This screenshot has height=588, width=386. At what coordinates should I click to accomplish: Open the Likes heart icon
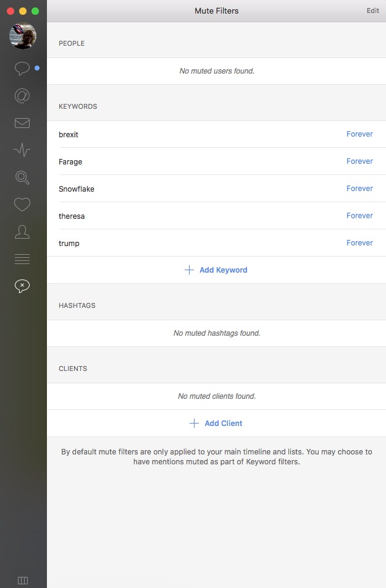click(x=22, y=205)
